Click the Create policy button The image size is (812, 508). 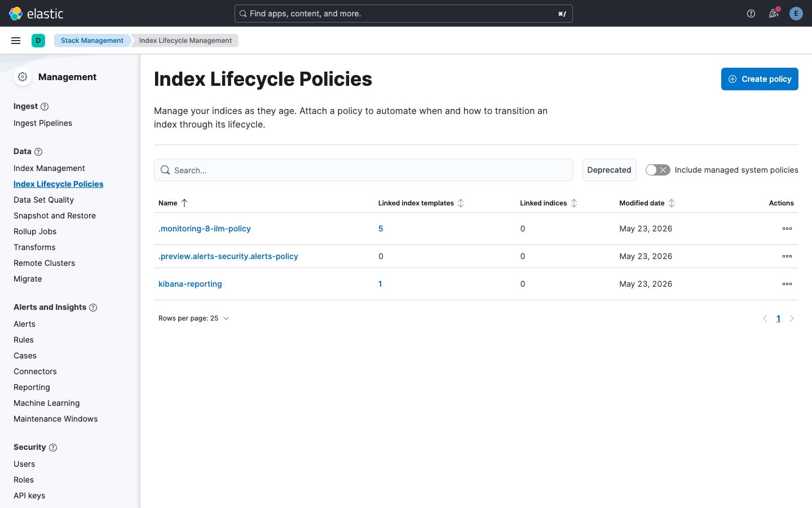pos(760,79)
